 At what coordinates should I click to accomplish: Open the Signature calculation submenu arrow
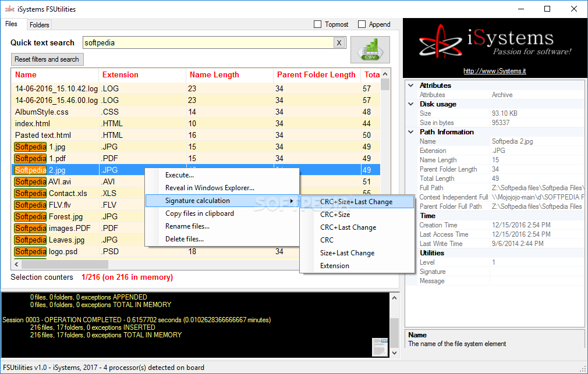tap(291, 201)
